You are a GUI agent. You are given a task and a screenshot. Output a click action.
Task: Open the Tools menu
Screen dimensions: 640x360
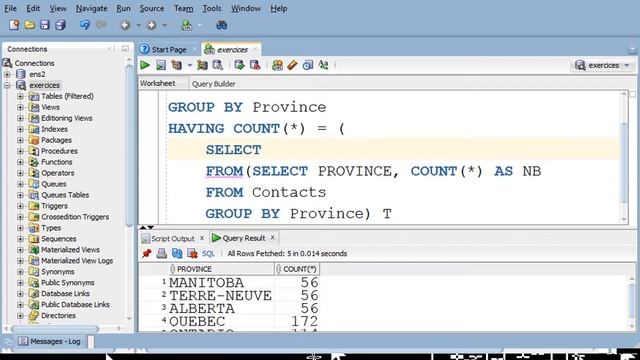click(212, 8)
